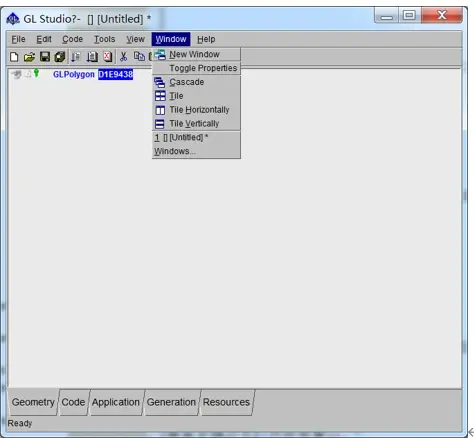
Task: Select the GLPolygon tree item label
Action: coord(74,74)
